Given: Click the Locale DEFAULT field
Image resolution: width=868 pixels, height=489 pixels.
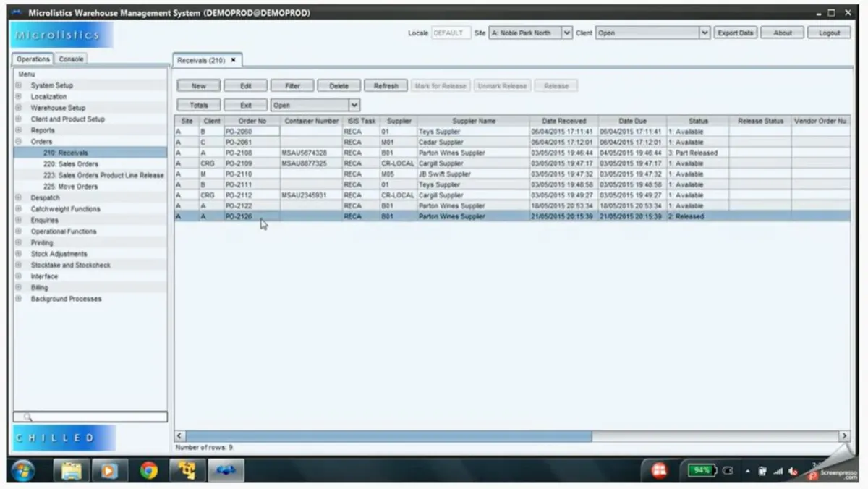Looking at the screenshot, I should pos(451,33).
